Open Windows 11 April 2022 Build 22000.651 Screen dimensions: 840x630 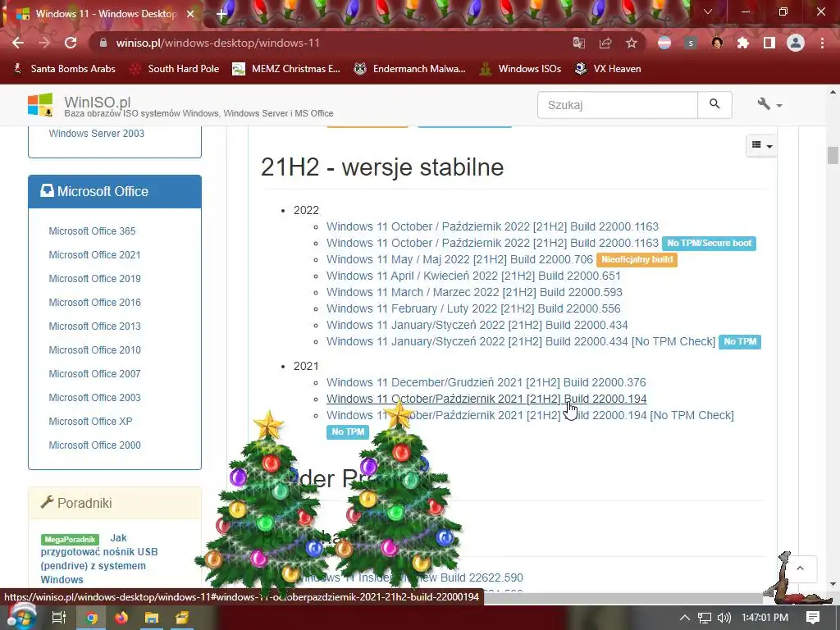pyautogui.click(x=473, y=276)
